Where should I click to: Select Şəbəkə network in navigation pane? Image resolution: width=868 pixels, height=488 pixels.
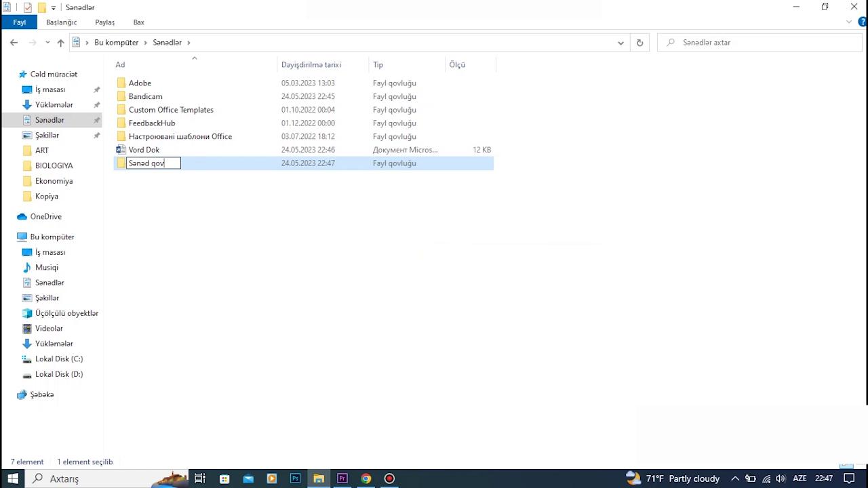(x=41, y=394)
